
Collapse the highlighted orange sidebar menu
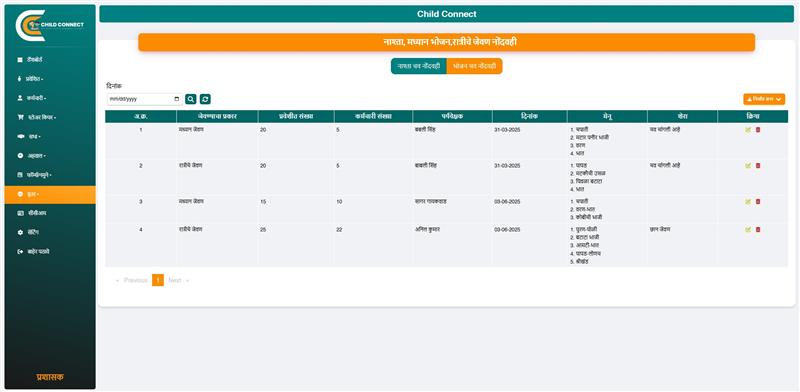49,194
